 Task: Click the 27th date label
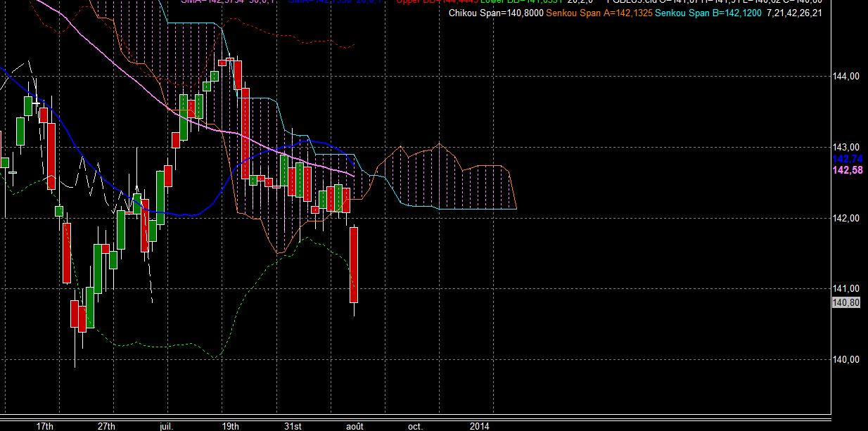(x=106, y=426)
